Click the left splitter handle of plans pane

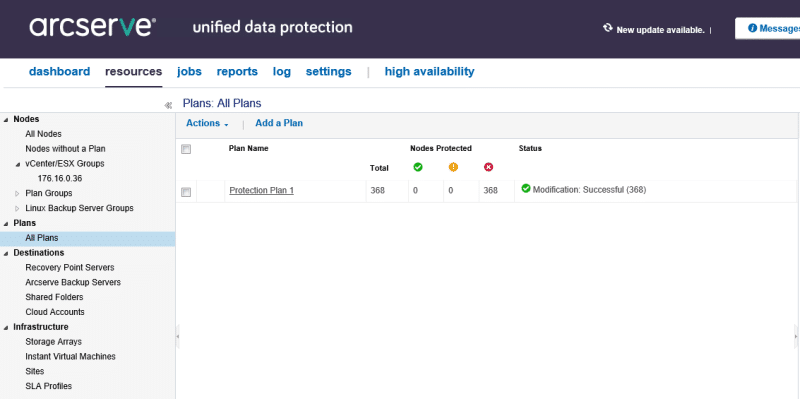pyautogui.click(x=178, y=337)
